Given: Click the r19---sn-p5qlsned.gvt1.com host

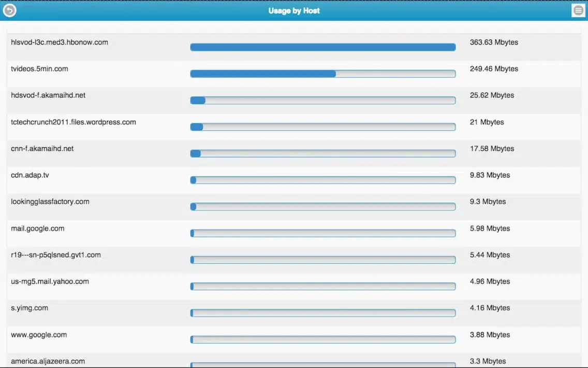Looking at the screenshot, I should click(56, 255).
